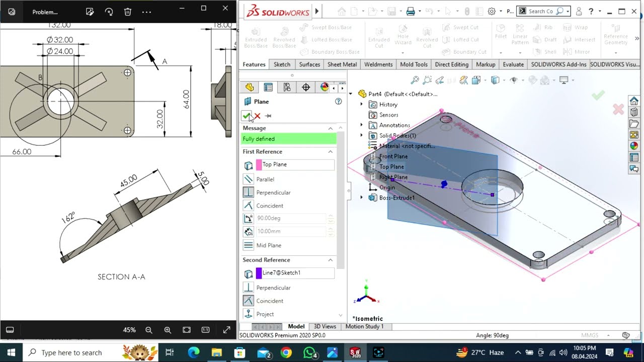Toggle Coincident constraint in Second Reference
This screenshot has width=644, height=362.
[248, 301]
